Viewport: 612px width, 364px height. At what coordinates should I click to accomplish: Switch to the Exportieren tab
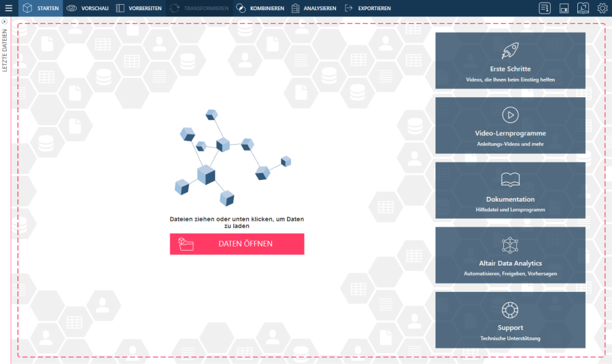[x=367, y=8]
